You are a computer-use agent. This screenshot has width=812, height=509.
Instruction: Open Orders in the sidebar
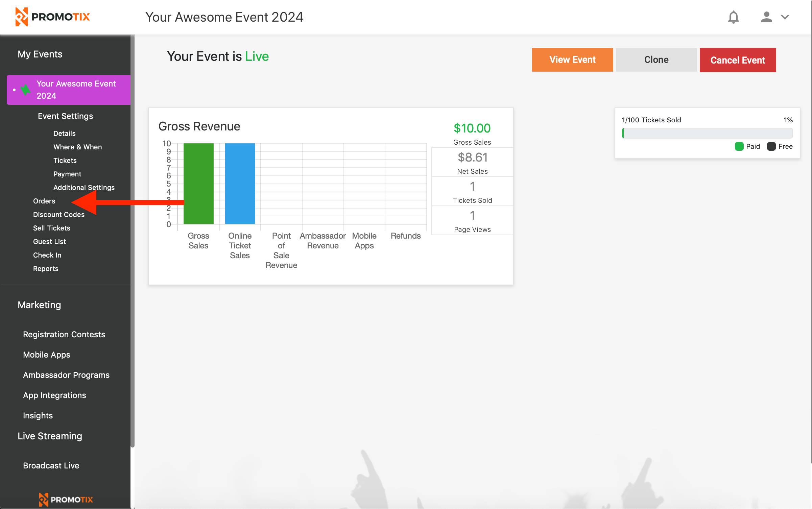[44, 201]
